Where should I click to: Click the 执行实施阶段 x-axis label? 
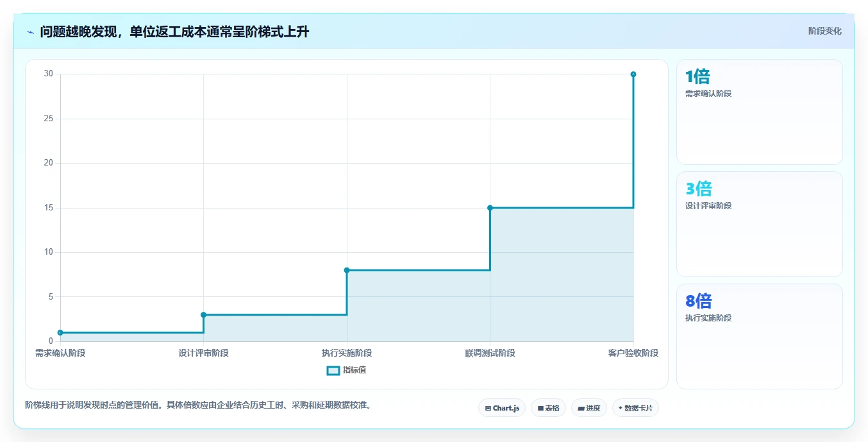point(347,353)
